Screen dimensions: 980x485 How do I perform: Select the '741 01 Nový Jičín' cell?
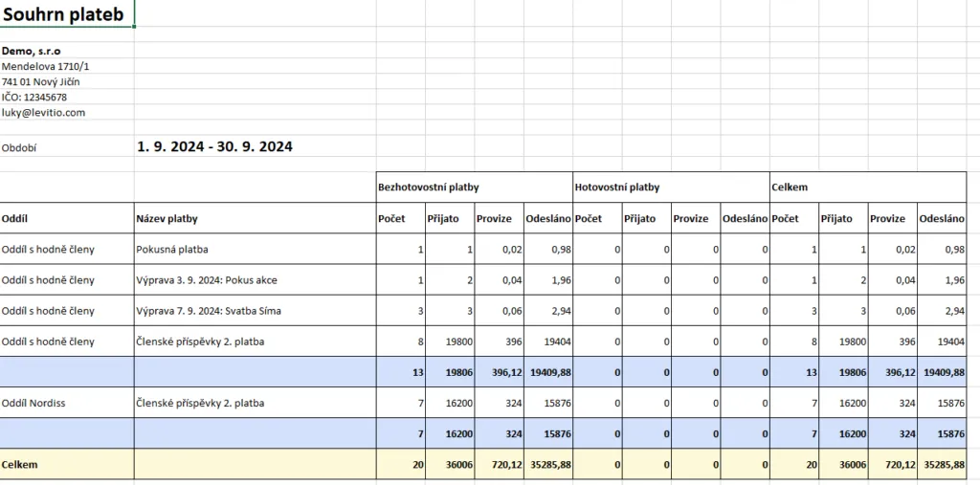coord(67,82)
